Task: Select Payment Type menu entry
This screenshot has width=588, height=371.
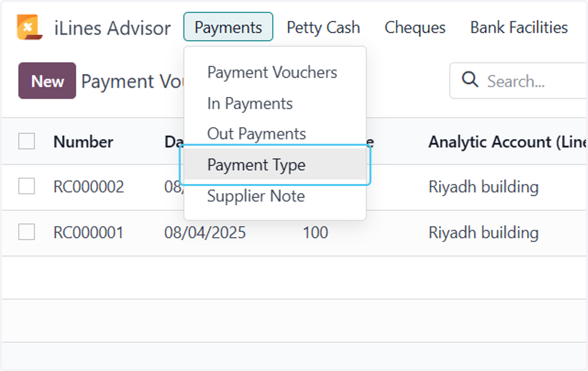Action: [x=275, y=165]
